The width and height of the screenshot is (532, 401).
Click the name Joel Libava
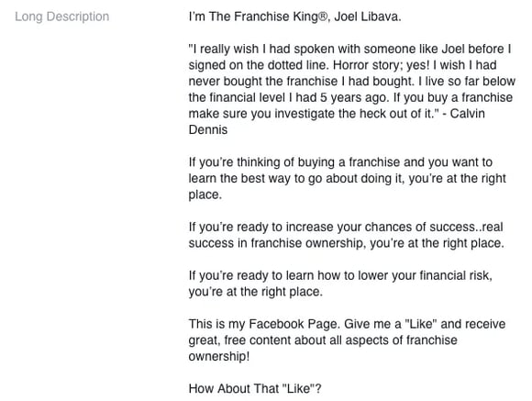(x=368, y=17)
